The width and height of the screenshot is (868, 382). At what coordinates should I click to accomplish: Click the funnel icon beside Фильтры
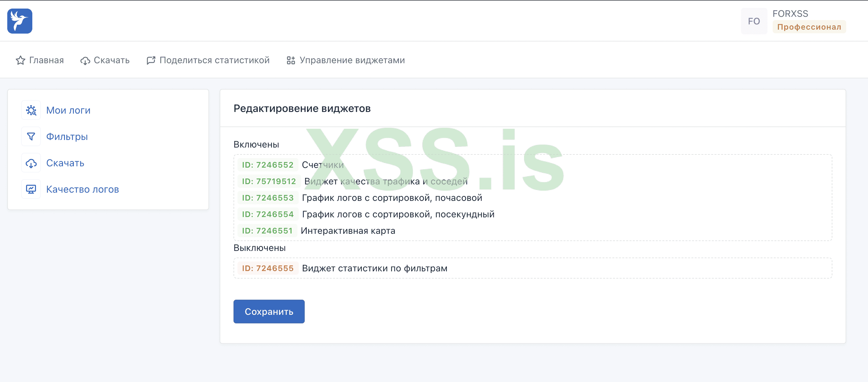pyautogui.click(x=31, y=136)
